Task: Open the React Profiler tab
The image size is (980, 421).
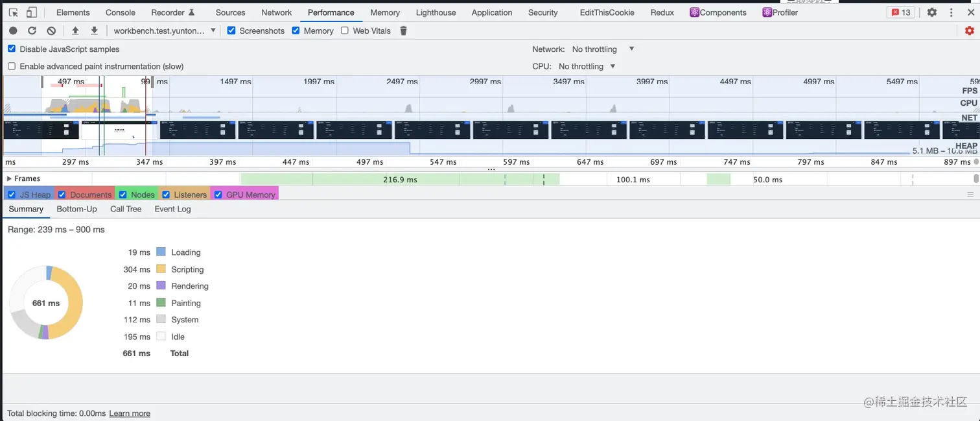Action: click(780, 12)
